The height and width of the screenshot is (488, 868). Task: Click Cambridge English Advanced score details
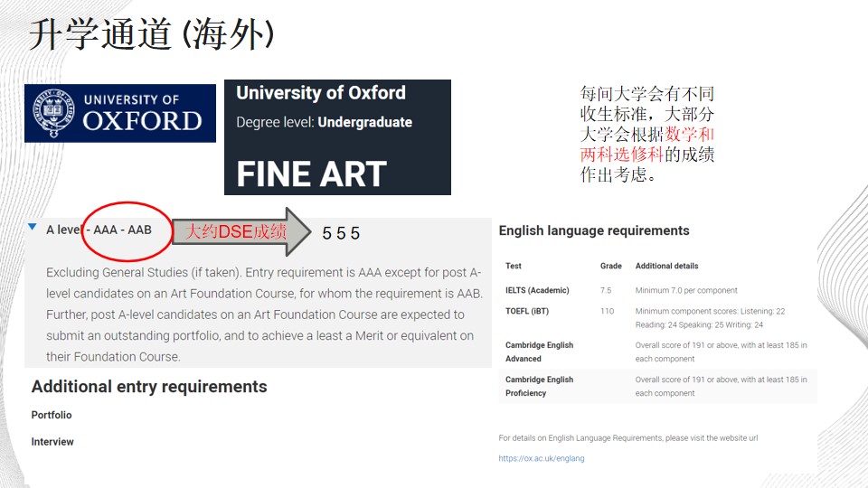(x=721, y=352)
